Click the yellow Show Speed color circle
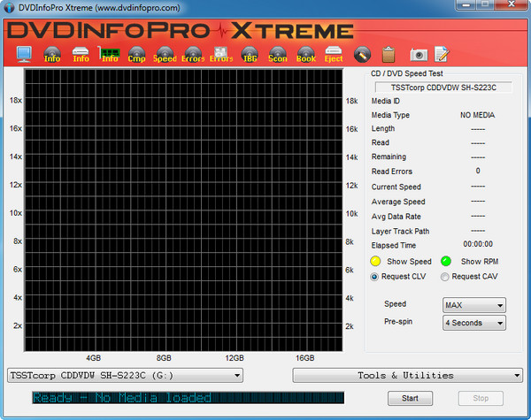 [x=375, y=262]
